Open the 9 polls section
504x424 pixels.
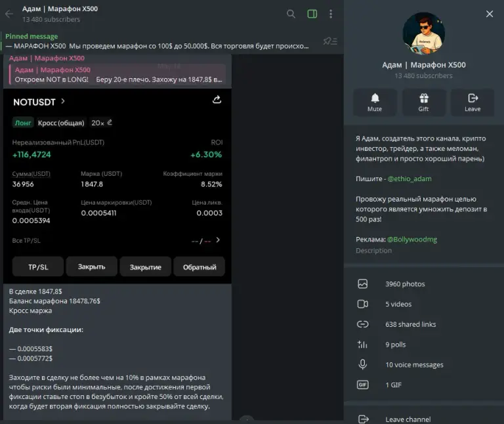(x=424, y=345)
